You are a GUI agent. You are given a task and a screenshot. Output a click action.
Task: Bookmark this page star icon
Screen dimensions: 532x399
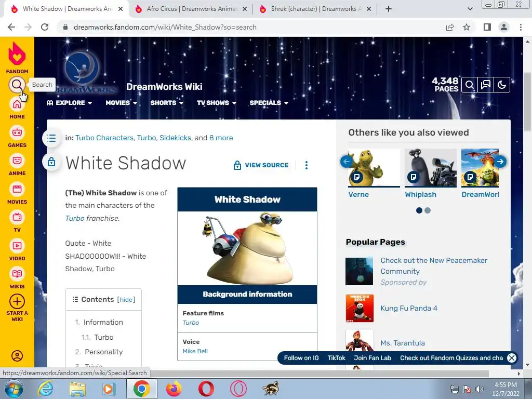(467, 27)
